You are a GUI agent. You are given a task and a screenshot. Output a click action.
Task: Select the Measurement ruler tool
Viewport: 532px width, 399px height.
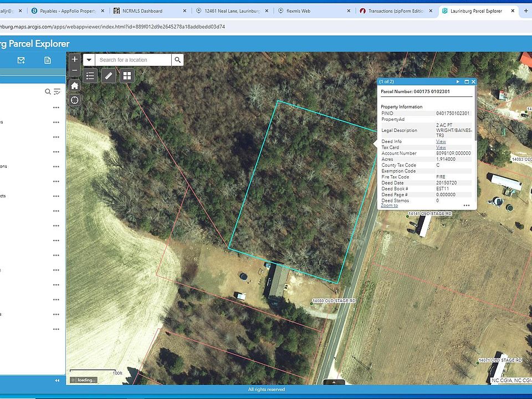(x=109, y=76)
